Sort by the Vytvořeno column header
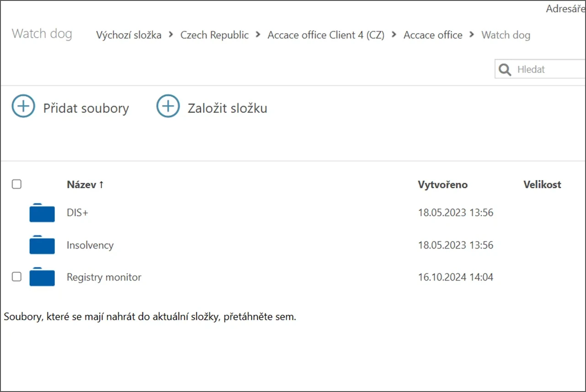This screenshot has width=586, height=392. [x=442, y=185]
